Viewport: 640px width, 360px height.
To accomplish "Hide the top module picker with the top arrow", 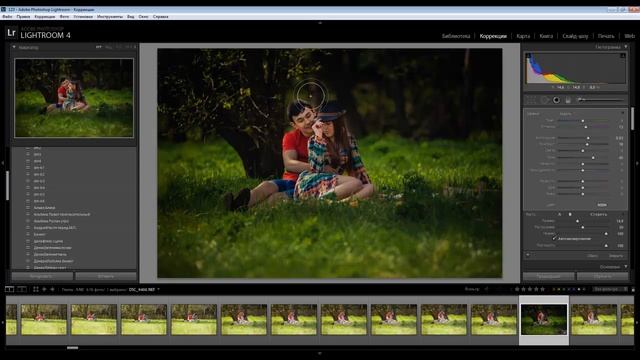I will pos(320,23).
